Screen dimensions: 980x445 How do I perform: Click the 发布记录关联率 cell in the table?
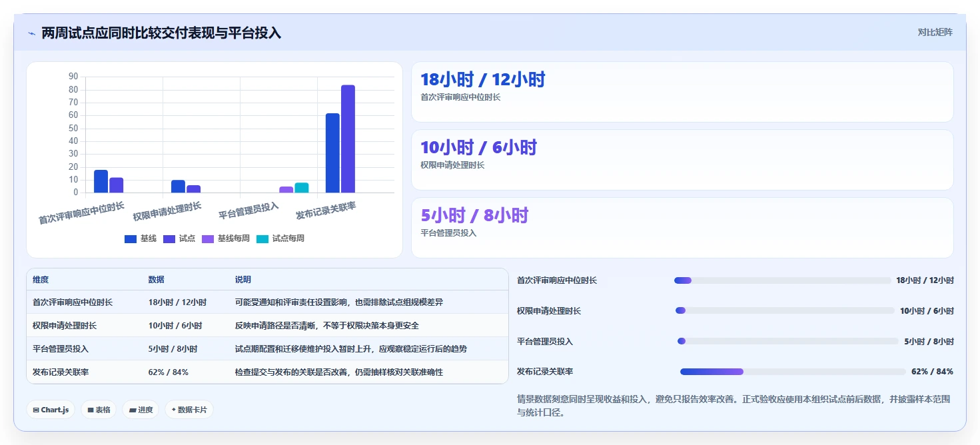click(x=61, y=372)
